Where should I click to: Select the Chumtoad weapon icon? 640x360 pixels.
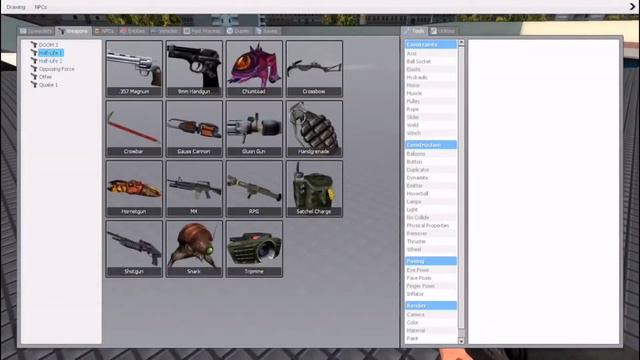pos(254,69)
